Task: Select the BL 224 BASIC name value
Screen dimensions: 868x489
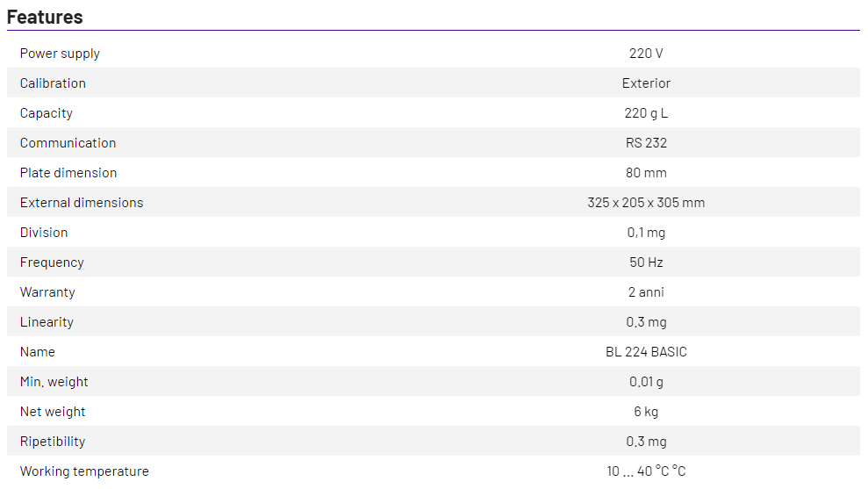Action: (646, 352)
